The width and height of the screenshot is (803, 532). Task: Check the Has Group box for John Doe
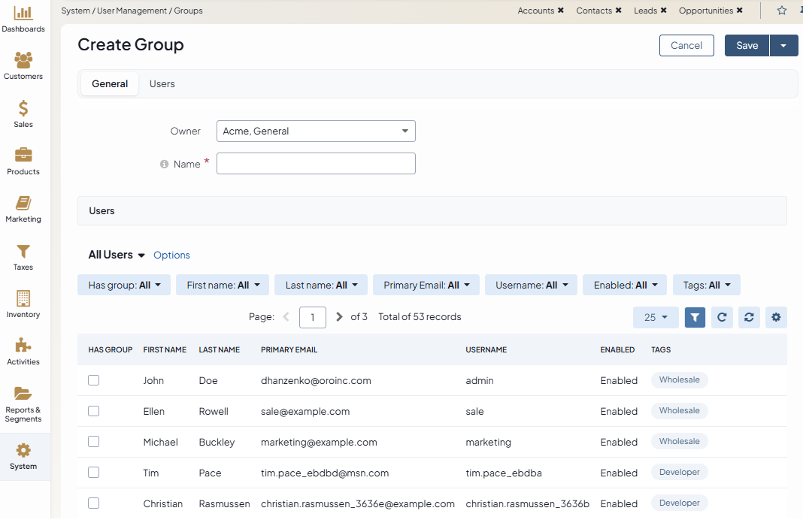(93, 380)
